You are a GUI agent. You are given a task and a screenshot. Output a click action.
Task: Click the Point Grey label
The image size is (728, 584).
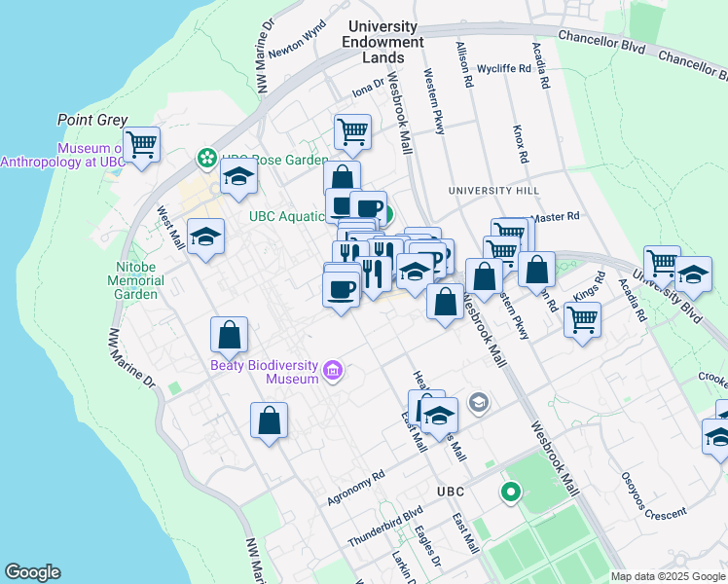92,120
